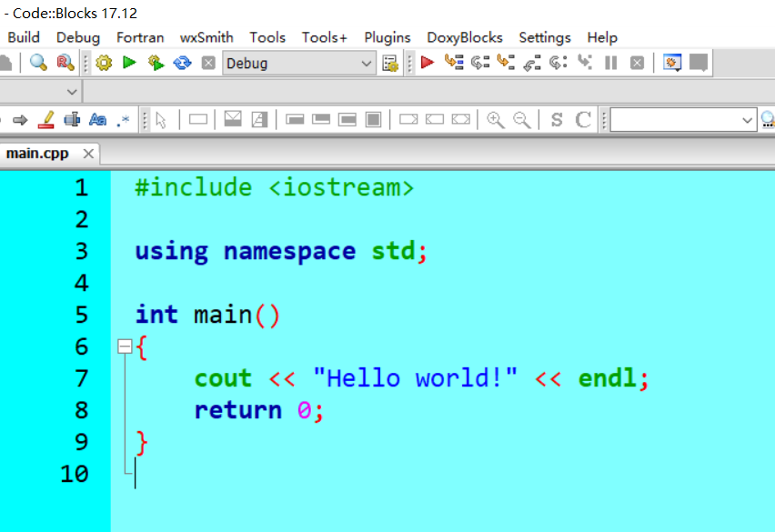Click the "using namespace std;" line

[281, 252]
